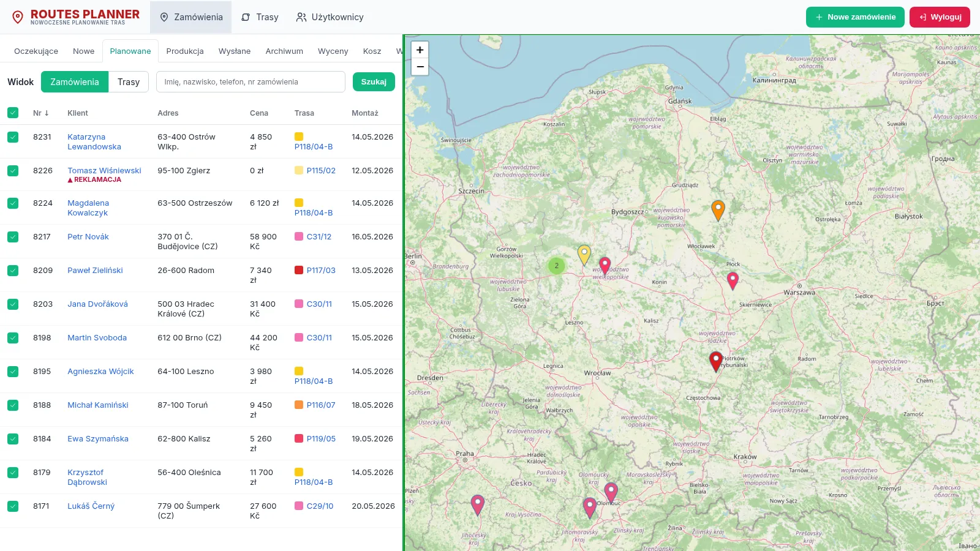Switch view to Trasy
Image resolution: width=980 pixels, height=551 pixels.
[x=129, y=82]
